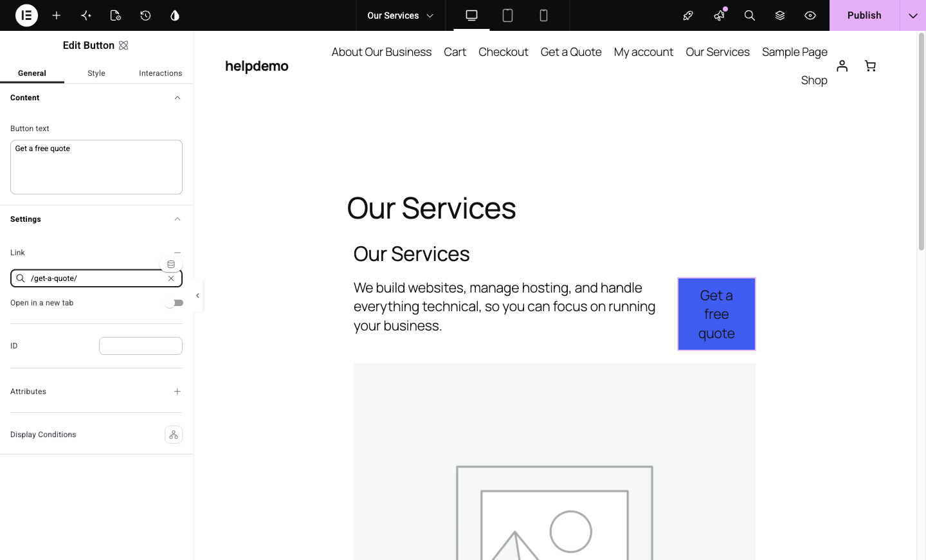
Task: Click the search icon in link field
Action: (21, 278)
